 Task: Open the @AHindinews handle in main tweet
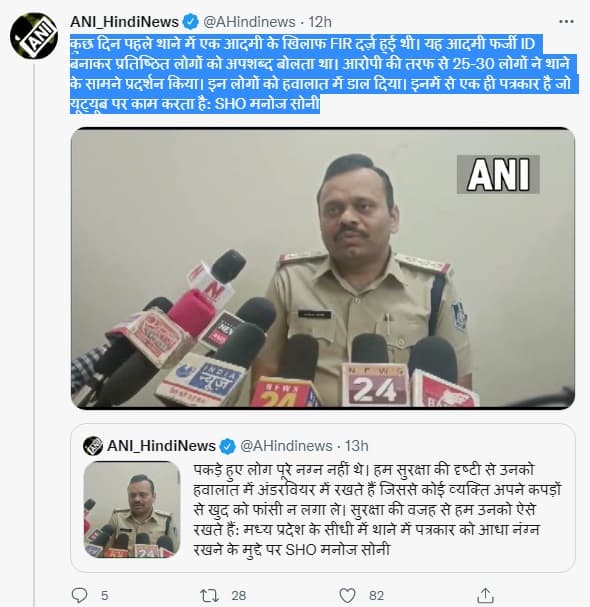[x=249, y=22]
